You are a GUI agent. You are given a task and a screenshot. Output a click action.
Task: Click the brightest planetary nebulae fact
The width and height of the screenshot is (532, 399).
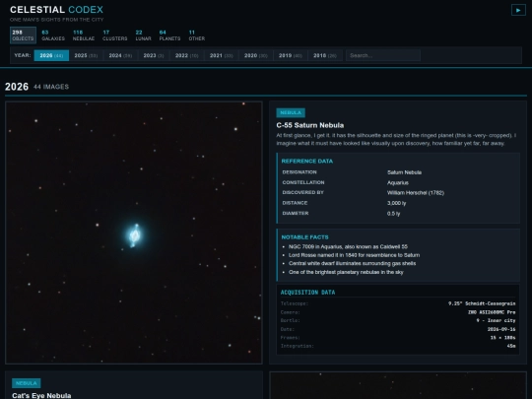click(x=346, y=272)
